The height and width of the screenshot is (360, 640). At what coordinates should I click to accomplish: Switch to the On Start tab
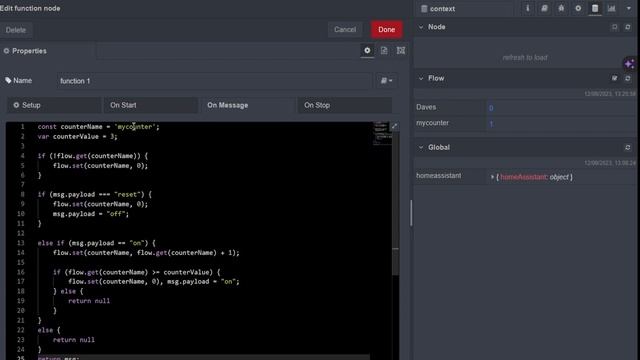151,105
